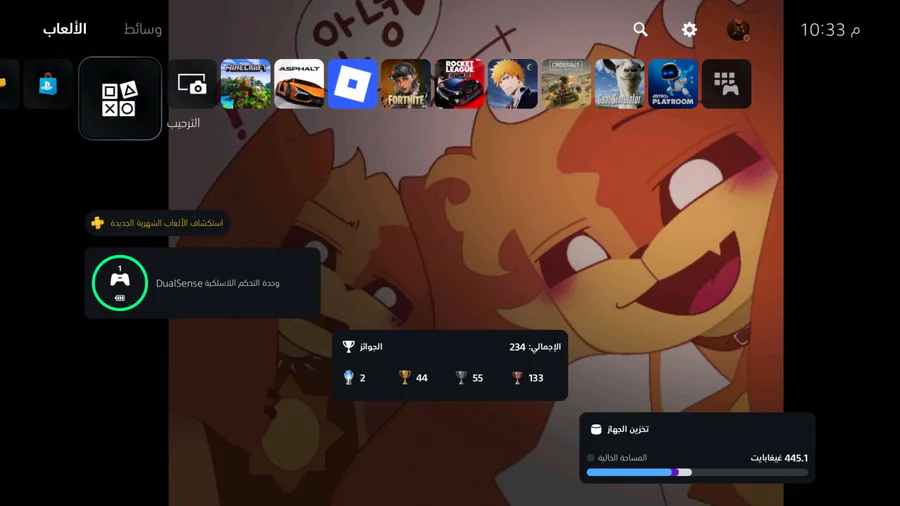Click the silver trophy icon showing 55

point(461,377)
